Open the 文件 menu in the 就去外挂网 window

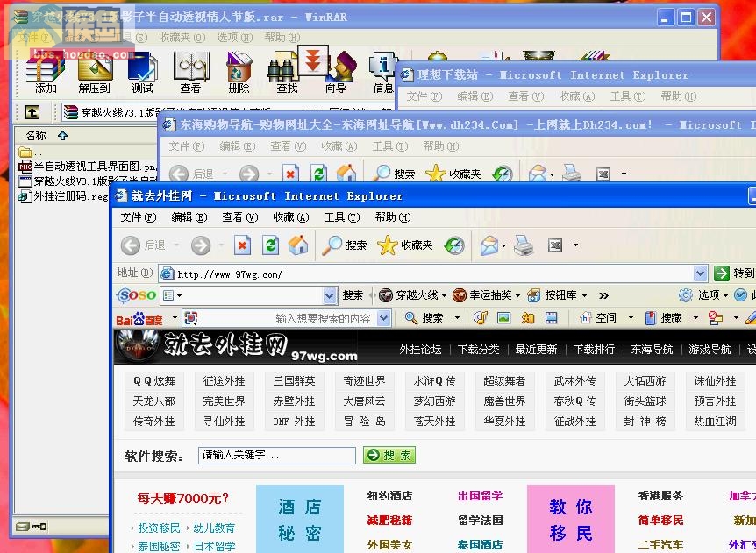139,217
